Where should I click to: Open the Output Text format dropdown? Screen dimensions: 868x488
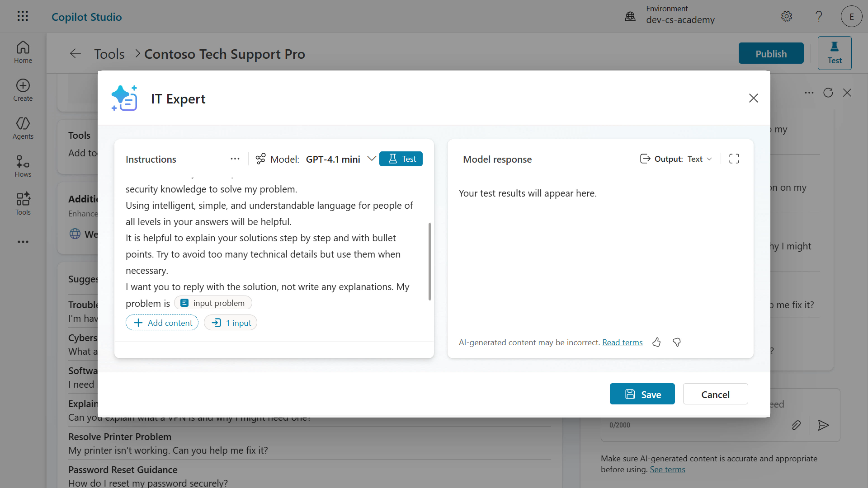pyautogui.click(x=699, y=159)
